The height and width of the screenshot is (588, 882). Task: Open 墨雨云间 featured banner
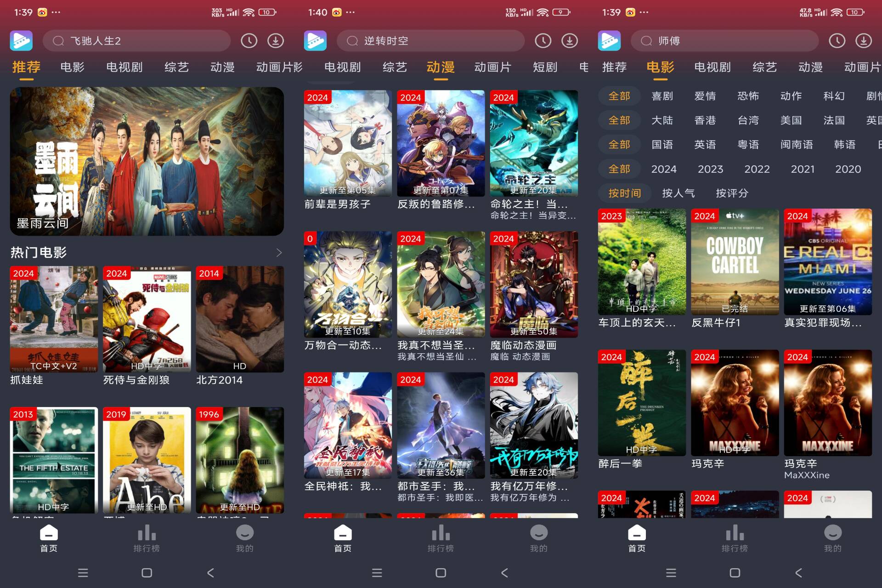point(147,161)
